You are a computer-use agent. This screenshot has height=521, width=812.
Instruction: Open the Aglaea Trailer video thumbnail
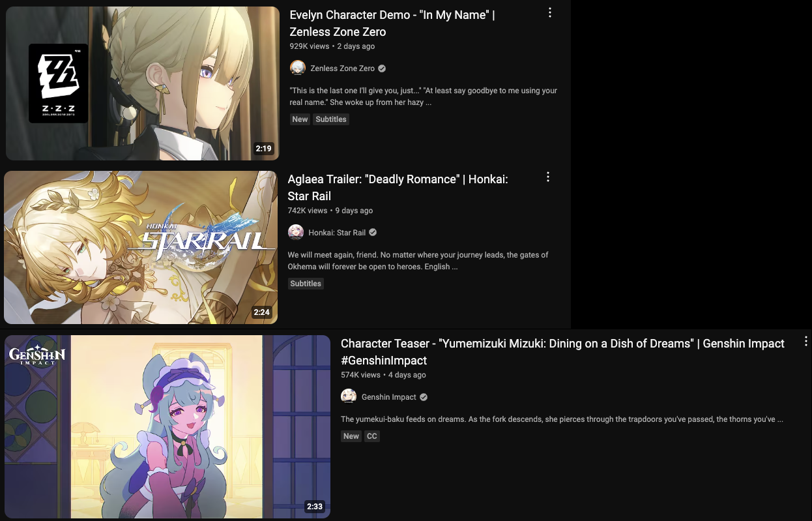pos(141,247)
